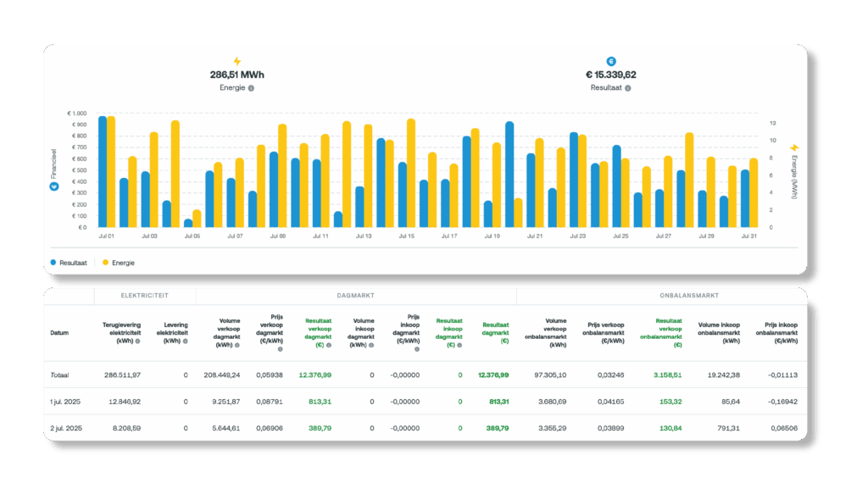868x500 pixels.
Task: Sort the table by the Datum column
Action: point(60,333)
